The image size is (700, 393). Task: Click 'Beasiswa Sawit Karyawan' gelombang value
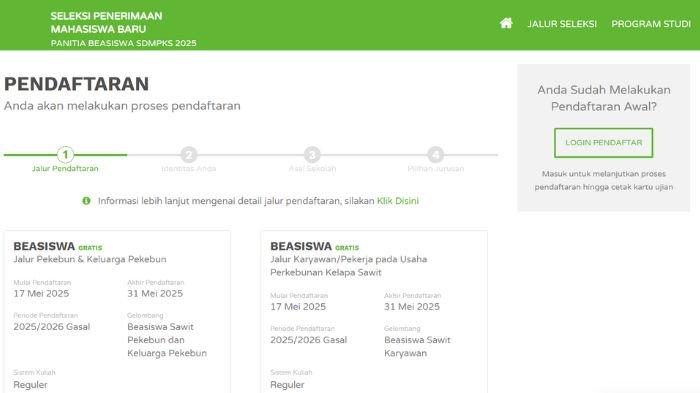pyautogui.click(x=417, y=347)
